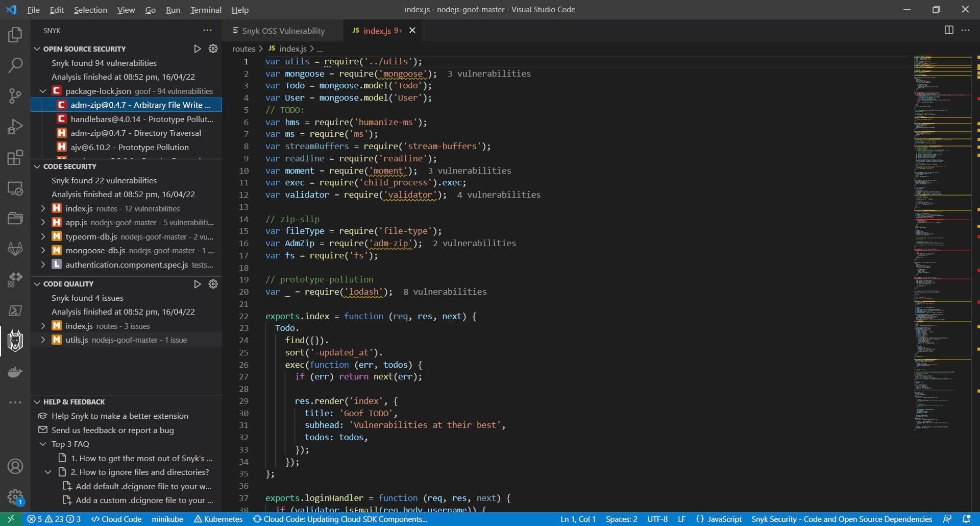
Task: Open the Manage gear at bottom of activity bar
Action: tap(15, 497)
